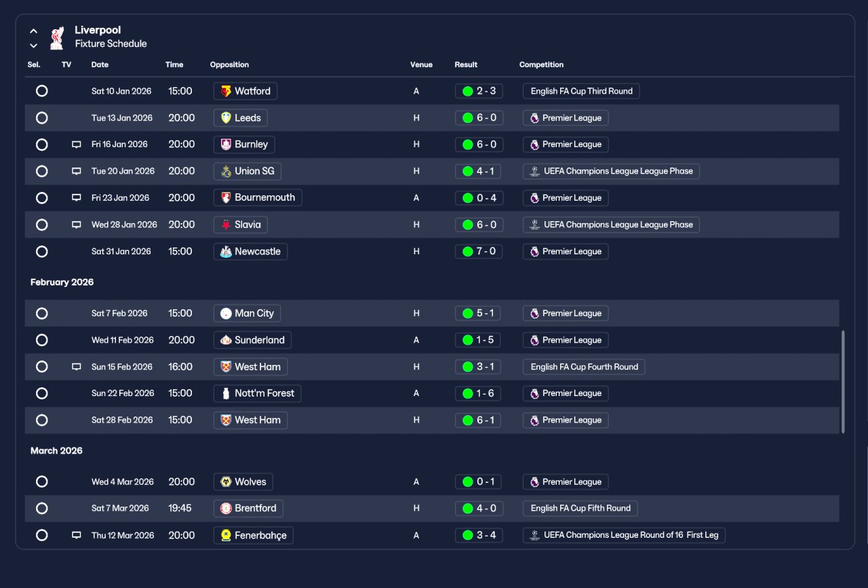Open English FA Cup Third Round competition

click(x=581, y=91)
